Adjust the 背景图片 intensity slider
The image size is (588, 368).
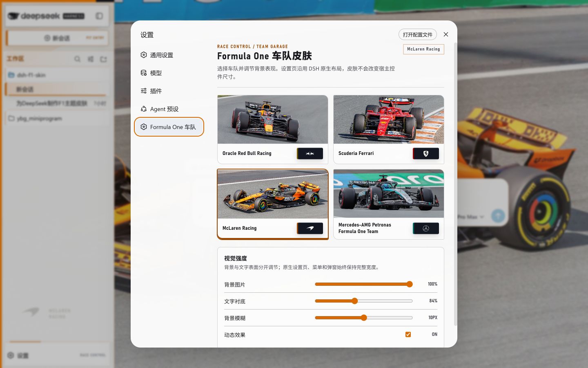364,284
